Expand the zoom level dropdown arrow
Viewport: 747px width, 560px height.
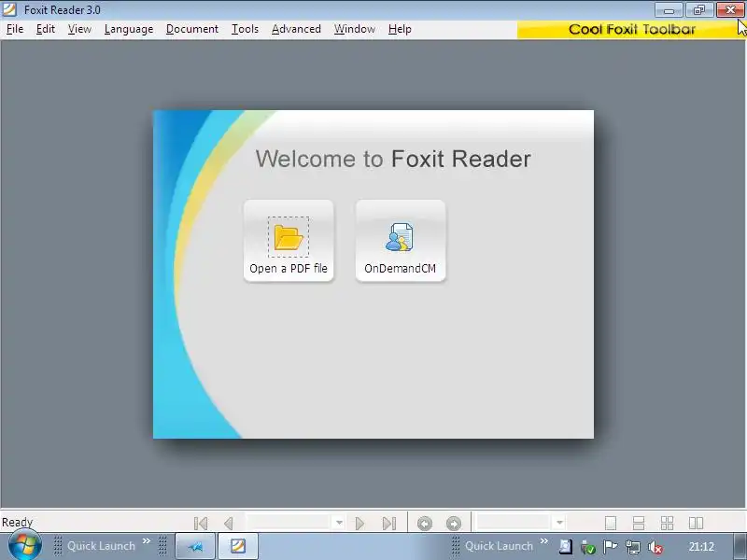pyautogui.click(x=559, y=523)
